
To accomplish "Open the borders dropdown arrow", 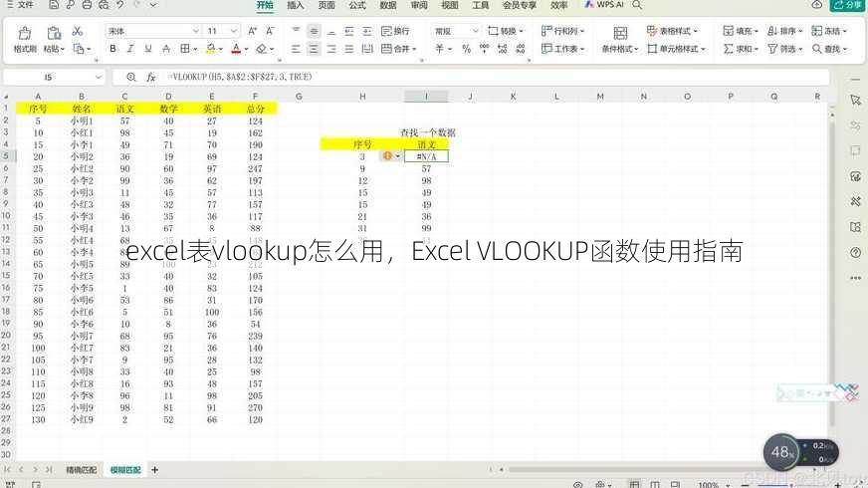I will [195, 49].
